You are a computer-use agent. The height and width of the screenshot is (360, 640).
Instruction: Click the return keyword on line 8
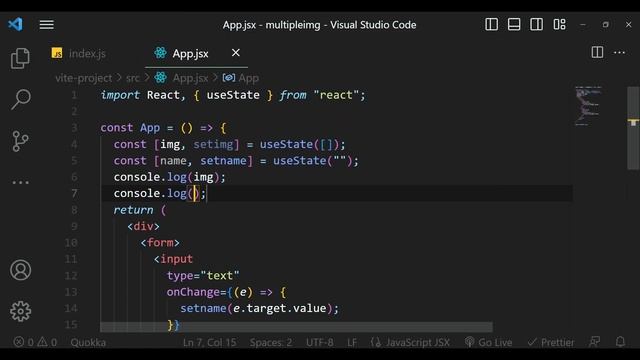(133, 210)
